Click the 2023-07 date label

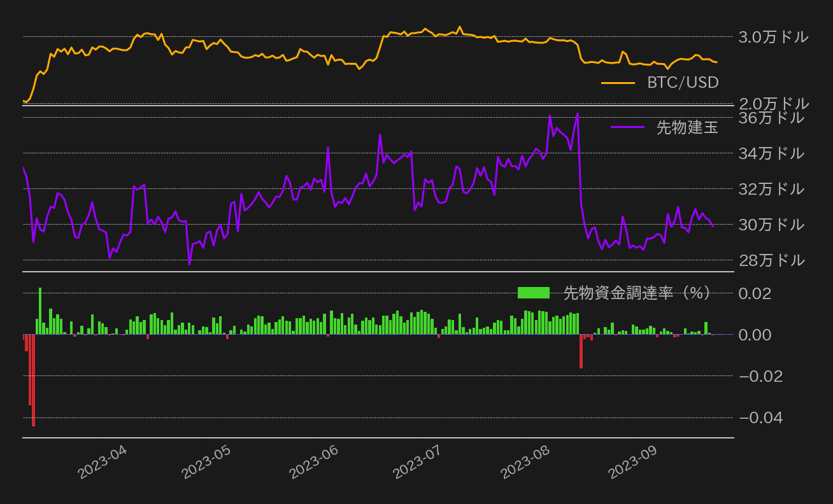pyautogui.click(x=416, y=460)
